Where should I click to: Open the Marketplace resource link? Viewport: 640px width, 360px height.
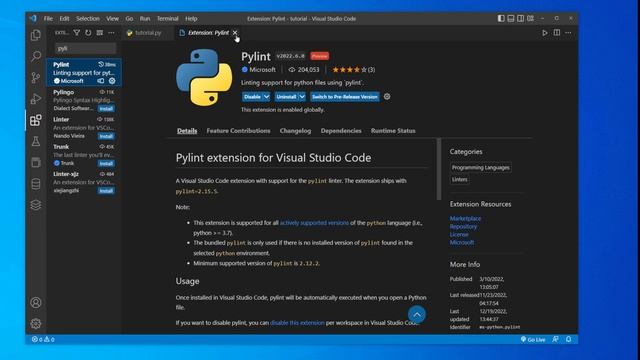pos(465,218)
